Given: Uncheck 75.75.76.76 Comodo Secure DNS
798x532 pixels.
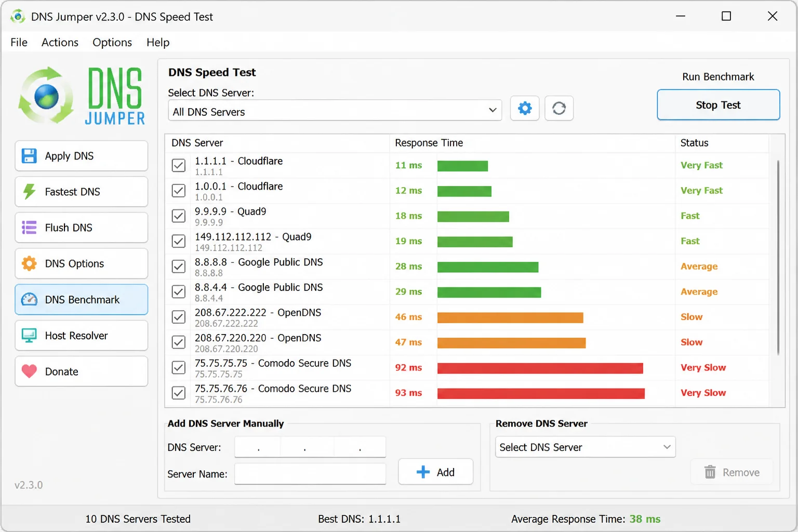Looking at the screenshot, I should point(178,393).
